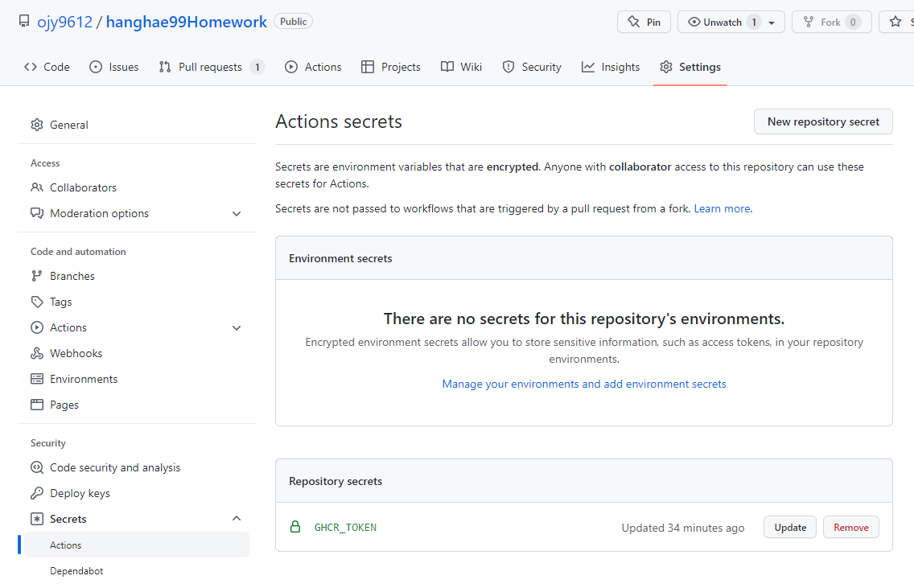
Task: Click the Deploy keys key icon
Action: pyautogui.click(x=37, y=493)
